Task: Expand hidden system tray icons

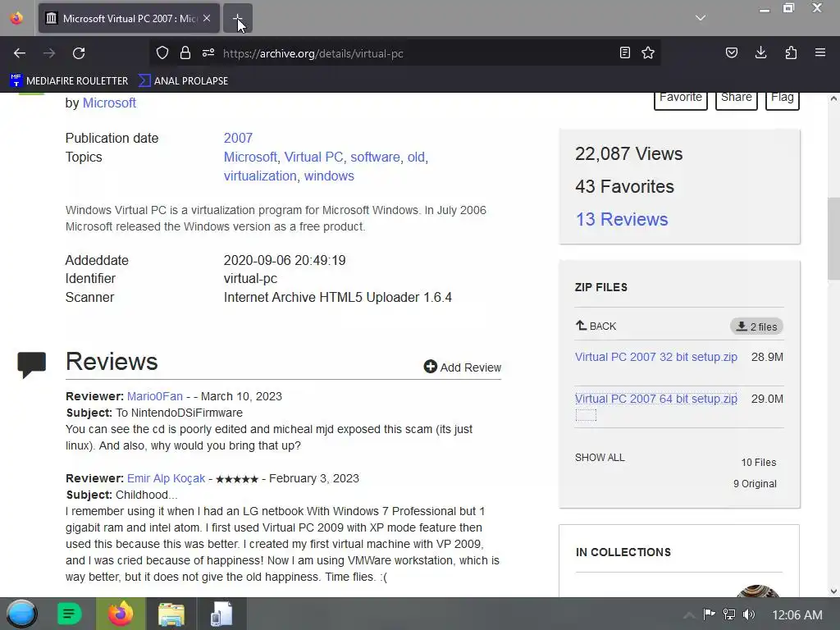Action: click(x=689, y=614)
